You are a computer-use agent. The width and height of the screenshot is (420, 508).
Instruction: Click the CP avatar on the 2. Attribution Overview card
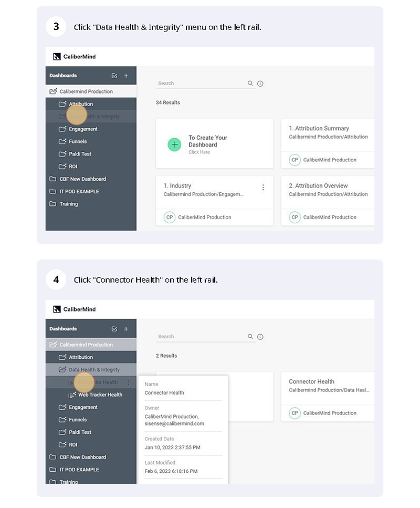295,217
